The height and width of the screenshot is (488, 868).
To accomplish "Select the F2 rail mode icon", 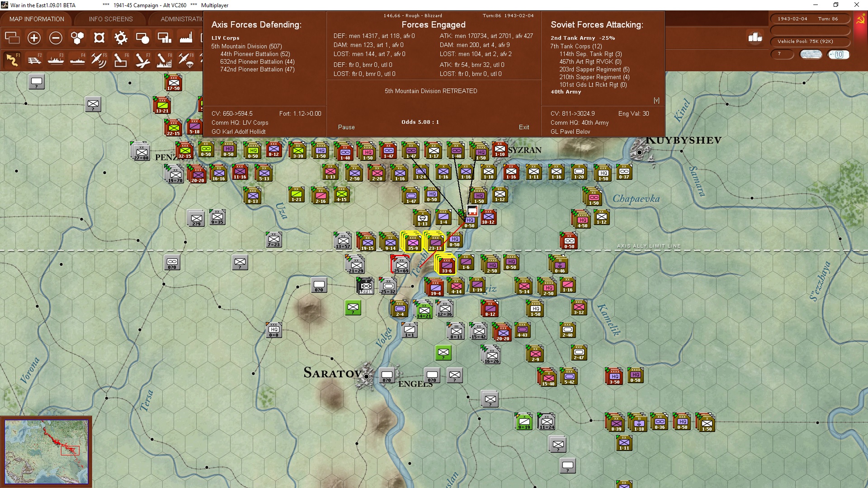I will (x=34, y=60).
